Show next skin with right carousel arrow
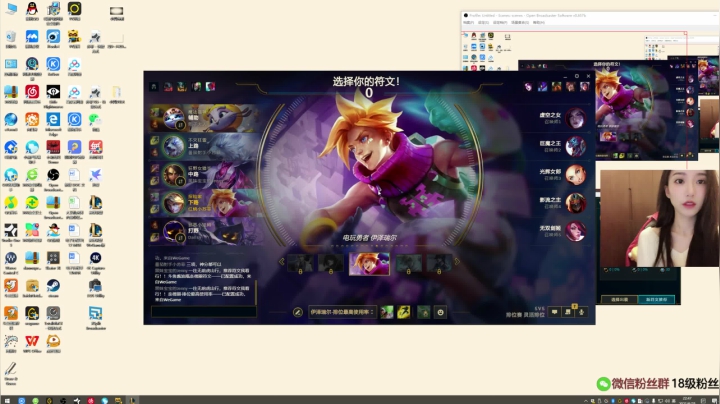 tap(457, 262)
